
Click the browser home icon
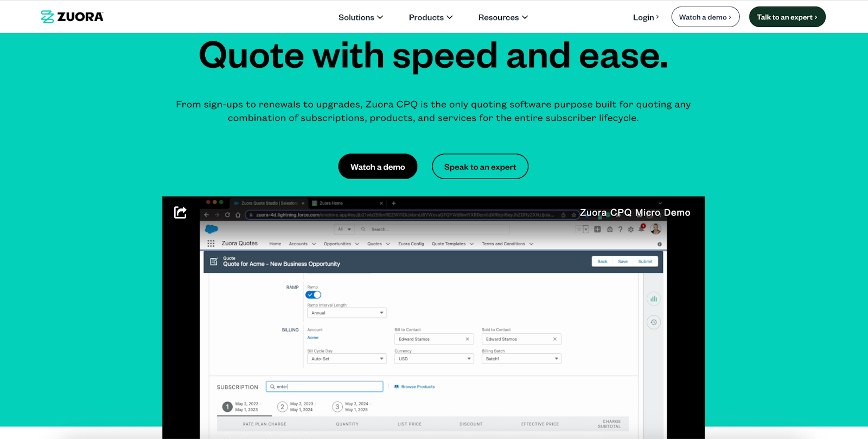tap(238, 215)
